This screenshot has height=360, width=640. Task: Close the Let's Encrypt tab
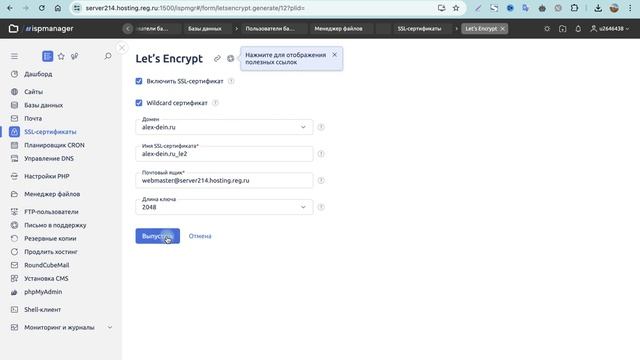click(503, 29)
